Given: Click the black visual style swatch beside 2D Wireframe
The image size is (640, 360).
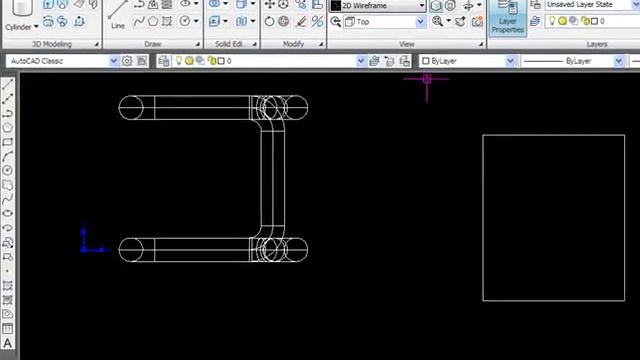Looking at the screenshot, I should click(336, 6).
